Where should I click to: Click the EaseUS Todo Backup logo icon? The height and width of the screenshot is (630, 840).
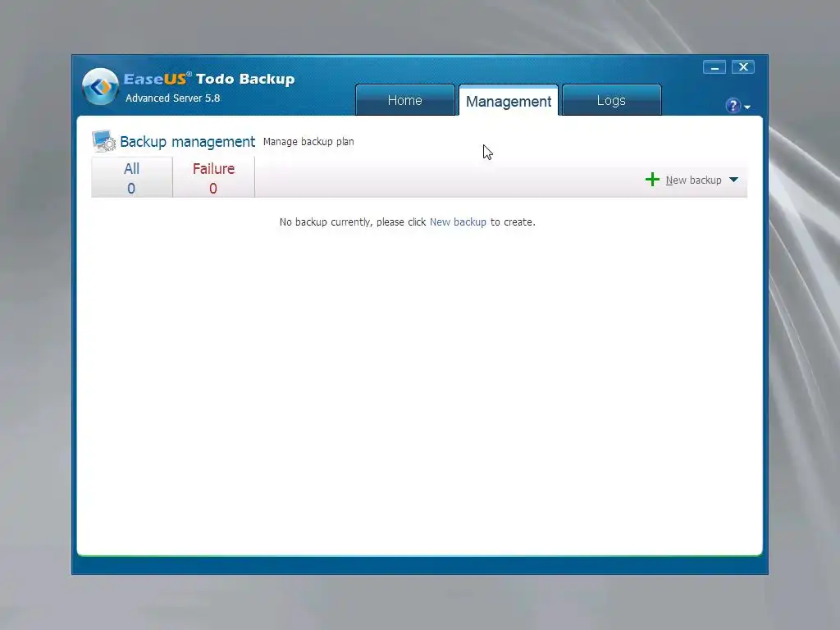click(100, 86)
